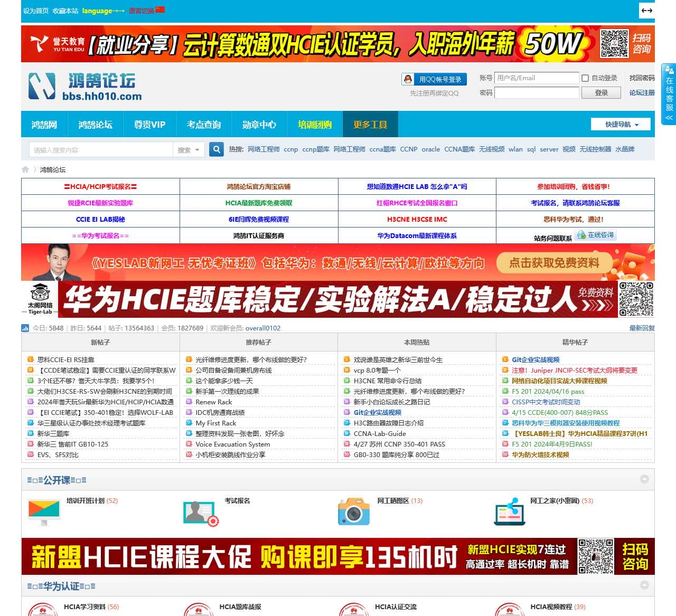Open the 更多工具 nav tab
The width and height of the screenshot is (676, 616).
(370, 125)
